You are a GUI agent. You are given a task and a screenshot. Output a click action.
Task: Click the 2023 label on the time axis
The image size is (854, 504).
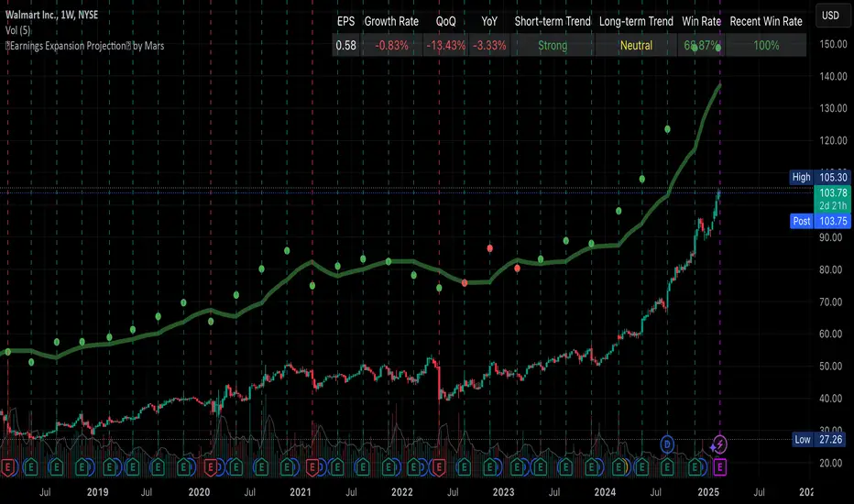tap(503, 492)
